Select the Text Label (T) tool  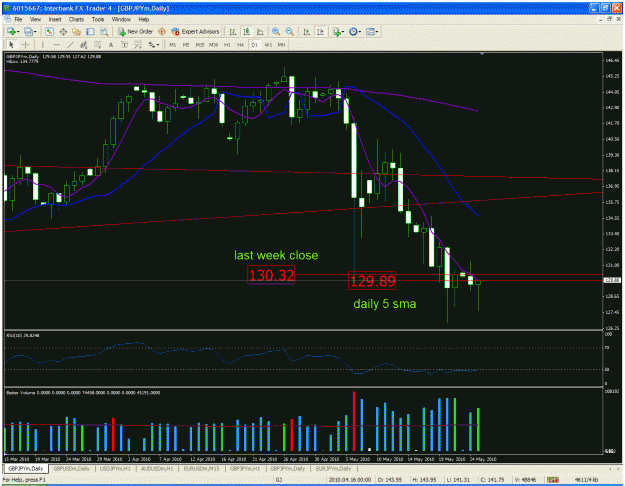[x=124, y=45]
